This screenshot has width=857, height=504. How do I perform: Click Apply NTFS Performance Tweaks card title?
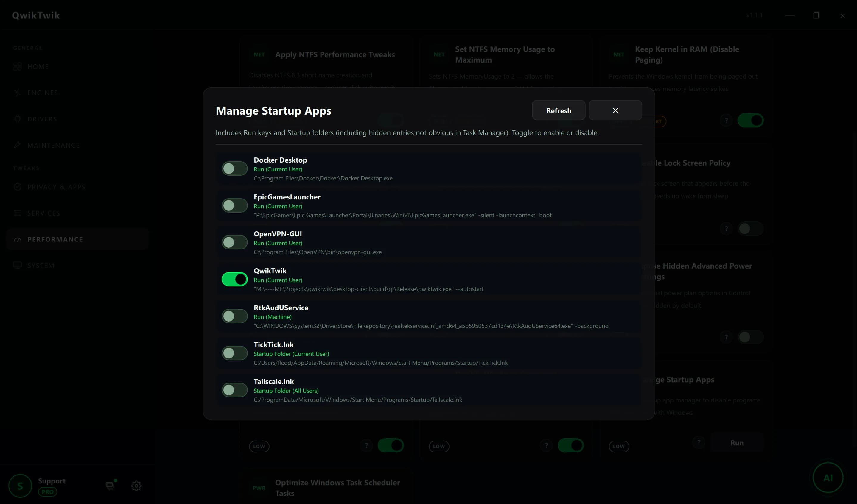(x=335, y=54)
